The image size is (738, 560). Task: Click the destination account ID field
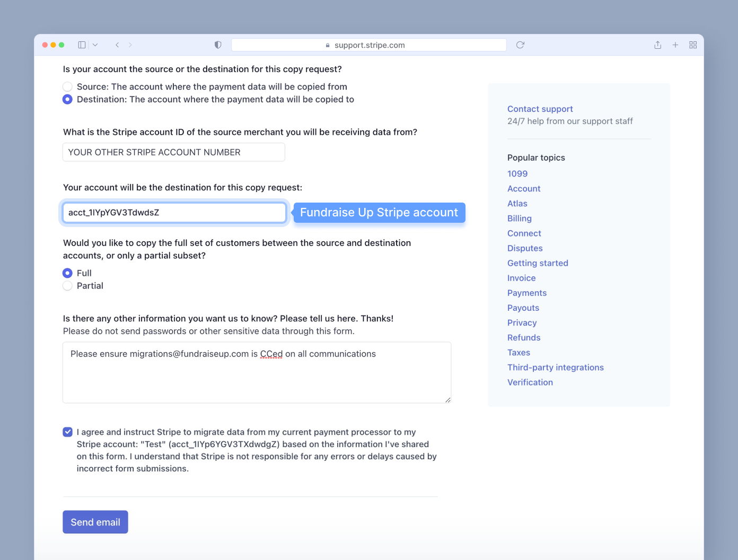(174, 212)
